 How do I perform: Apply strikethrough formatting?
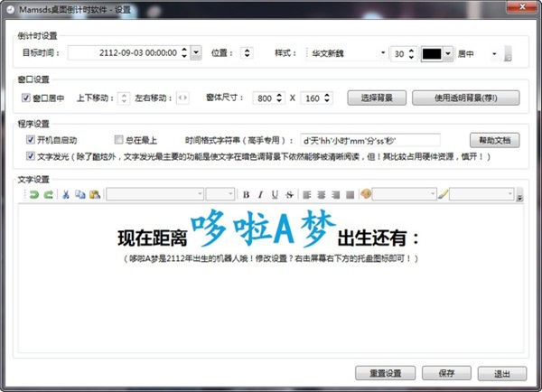tap(289, 194)
